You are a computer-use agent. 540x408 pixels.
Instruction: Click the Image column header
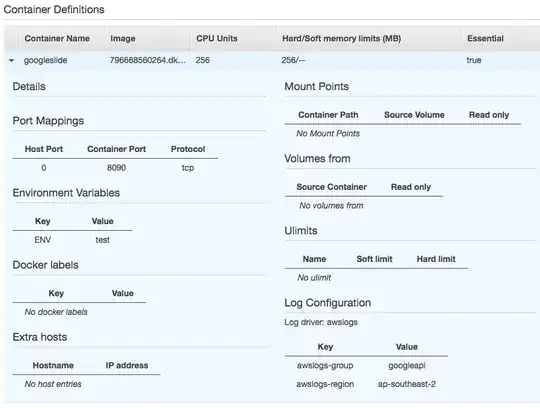pos(123,39)
